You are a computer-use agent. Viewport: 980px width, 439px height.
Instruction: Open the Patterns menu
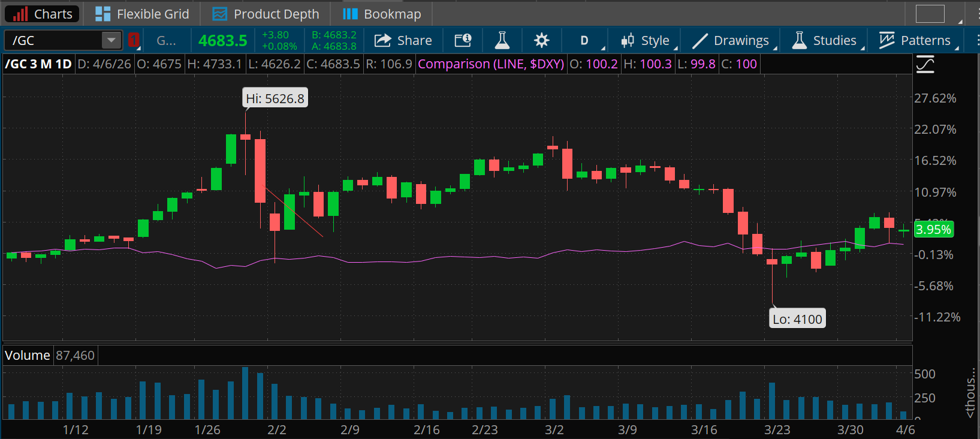[x=915, y=40]
